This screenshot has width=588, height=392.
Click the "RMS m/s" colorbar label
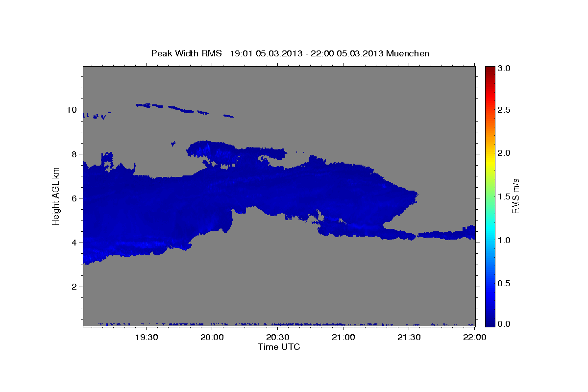(515, 196)
